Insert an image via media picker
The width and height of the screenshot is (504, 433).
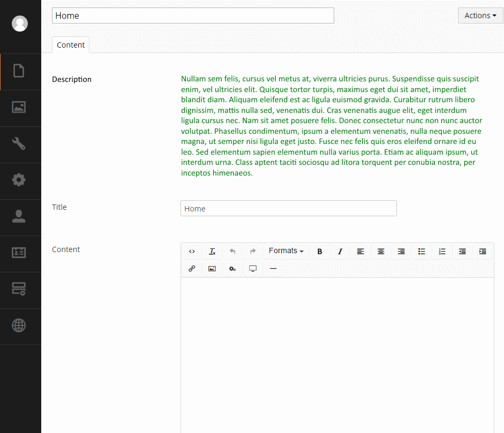212,269
